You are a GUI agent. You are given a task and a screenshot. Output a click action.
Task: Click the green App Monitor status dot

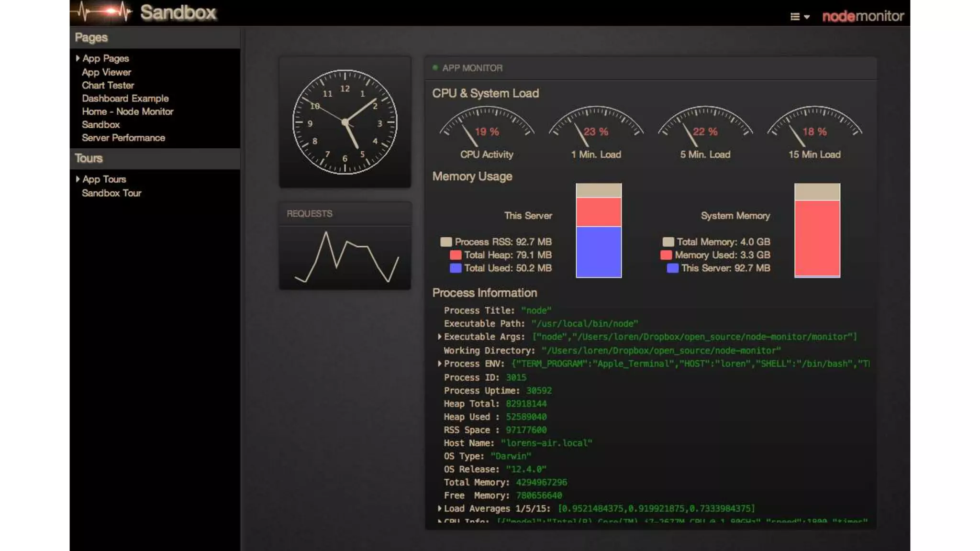tap(435, 68)
